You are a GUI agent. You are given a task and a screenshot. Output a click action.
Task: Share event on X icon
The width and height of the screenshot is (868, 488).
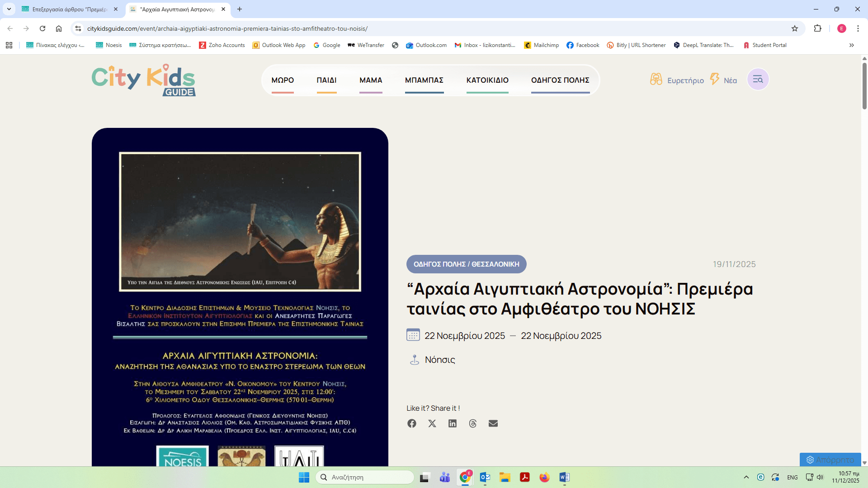pos(432,423)
